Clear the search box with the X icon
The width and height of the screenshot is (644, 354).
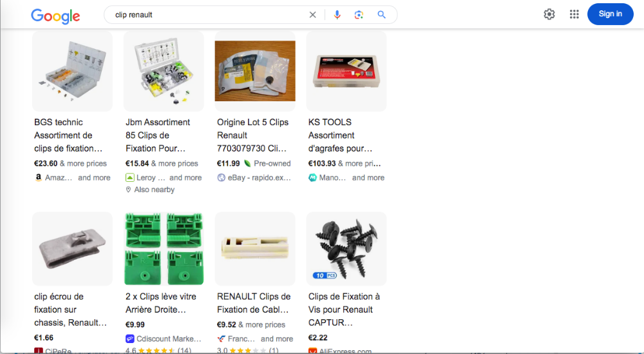[x=312, y=15]
